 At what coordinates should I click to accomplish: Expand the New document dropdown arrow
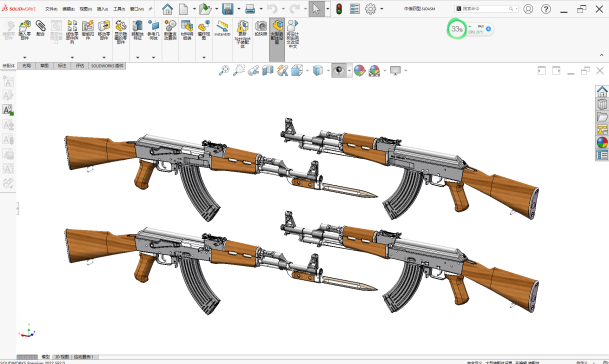194,9
